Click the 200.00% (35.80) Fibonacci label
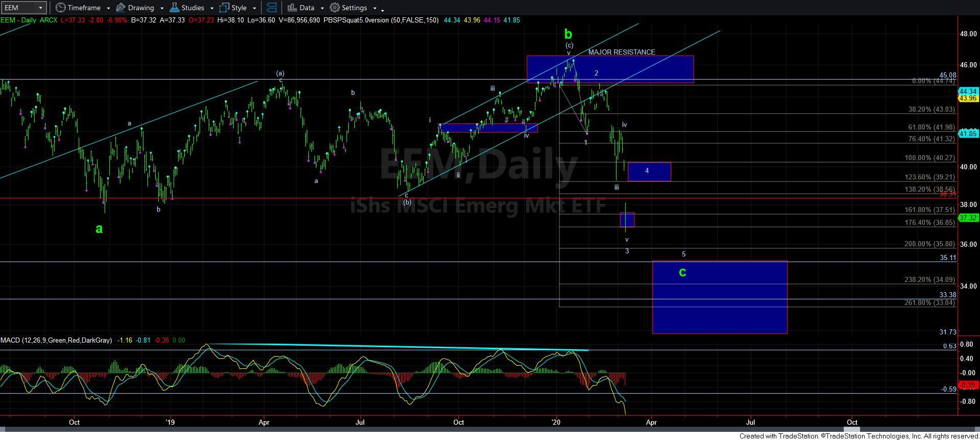The image size is (980, 440). (929, 244)
